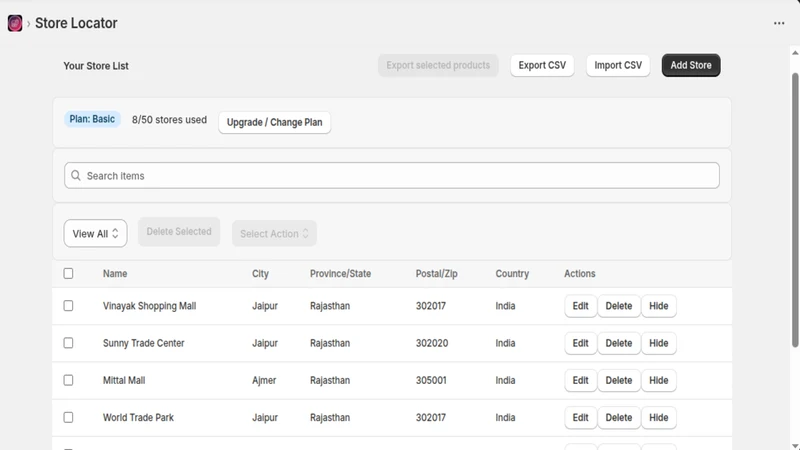Screen dimensions: 800x450
Task: Click the Plan: Basic badge
Action: coord(92,119)
